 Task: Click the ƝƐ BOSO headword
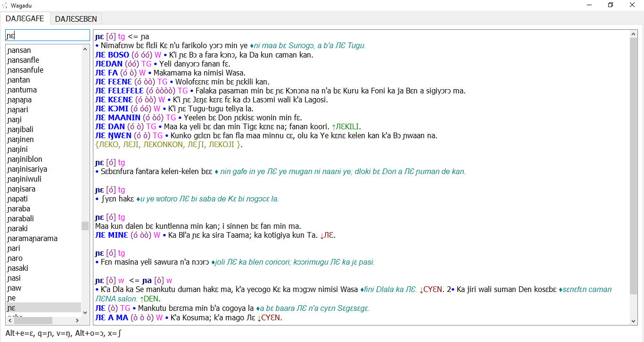click(112, 55)
